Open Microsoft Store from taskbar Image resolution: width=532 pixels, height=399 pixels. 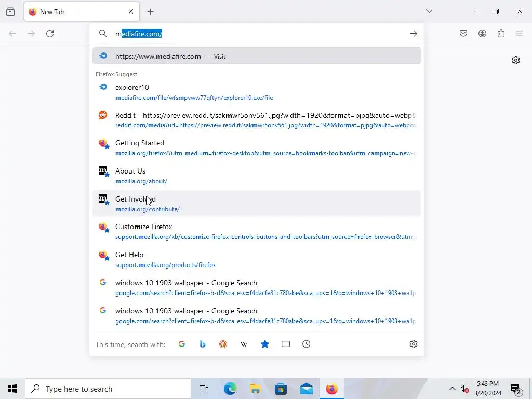click(x=281, y=389)
